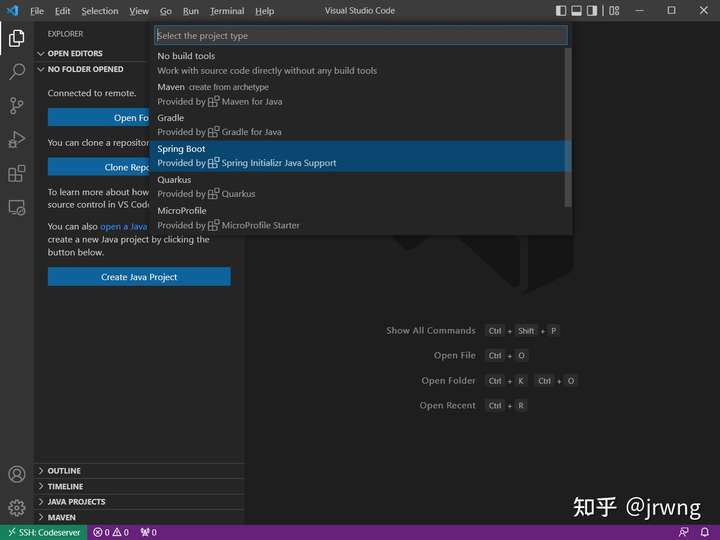The image size is (720, 540).
Task: Expand the Outline section
Action: 139,471
